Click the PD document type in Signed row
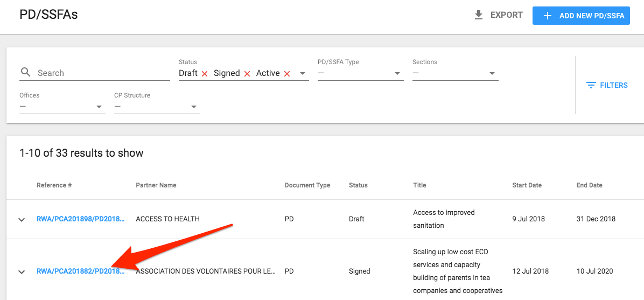Image resolution: width=644 pixels, height=300 pixels. 289,271
